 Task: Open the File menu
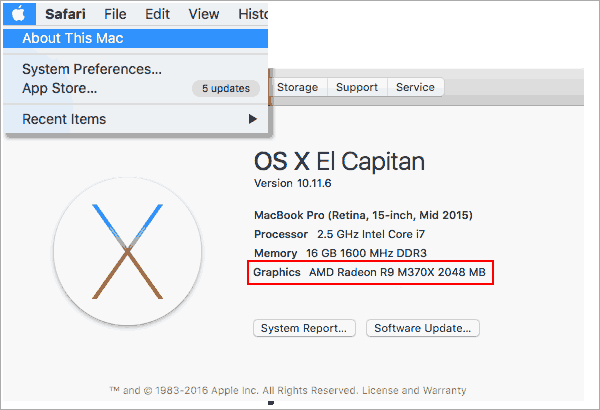point(115,14)
